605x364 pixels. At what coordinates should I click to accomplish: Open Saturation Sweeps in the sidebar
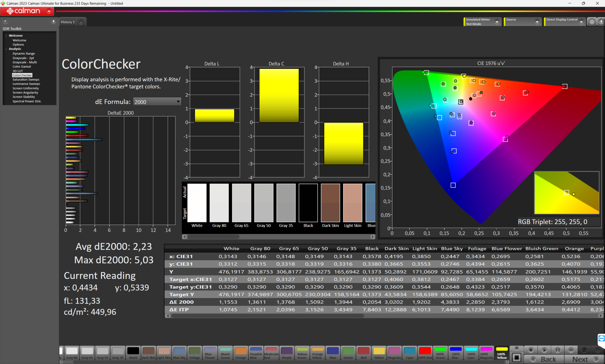(x=26, y=79)
